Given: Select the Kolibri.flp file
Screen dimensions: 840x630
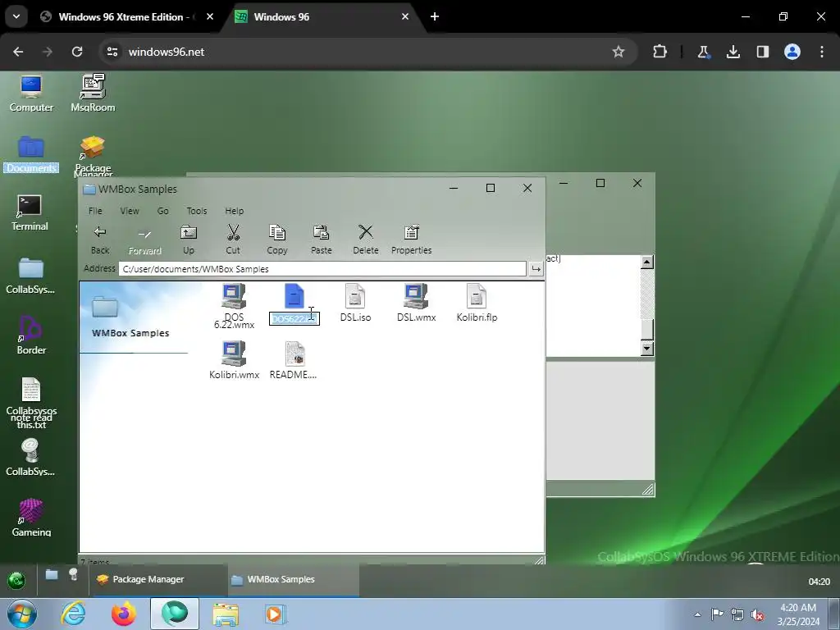Looking at the screenshot, I should tap(477, 303).
